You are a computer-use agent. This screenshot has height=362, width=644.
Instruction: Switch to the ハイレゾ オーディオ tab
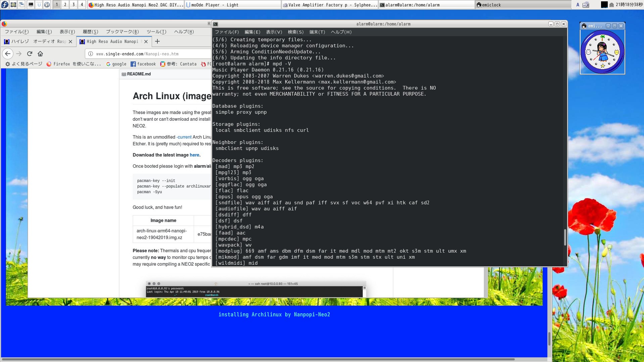point(35,41)
